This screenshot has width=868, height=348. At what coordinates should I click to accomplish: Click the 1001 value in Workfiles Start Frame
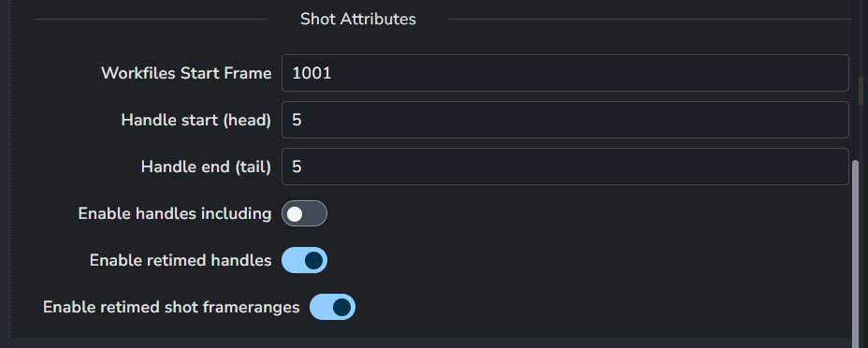(x=311, y=73)
